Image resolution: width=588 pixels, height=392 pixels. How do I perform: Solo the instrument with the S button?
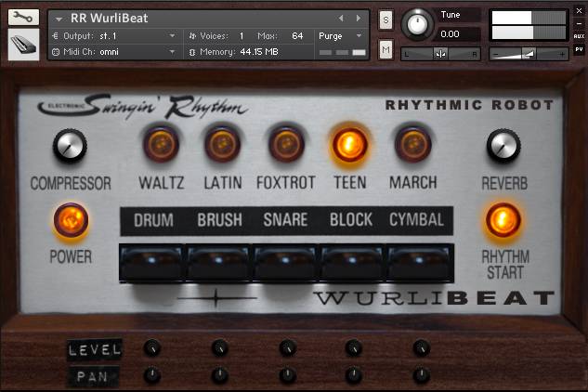tap(386, 20)
